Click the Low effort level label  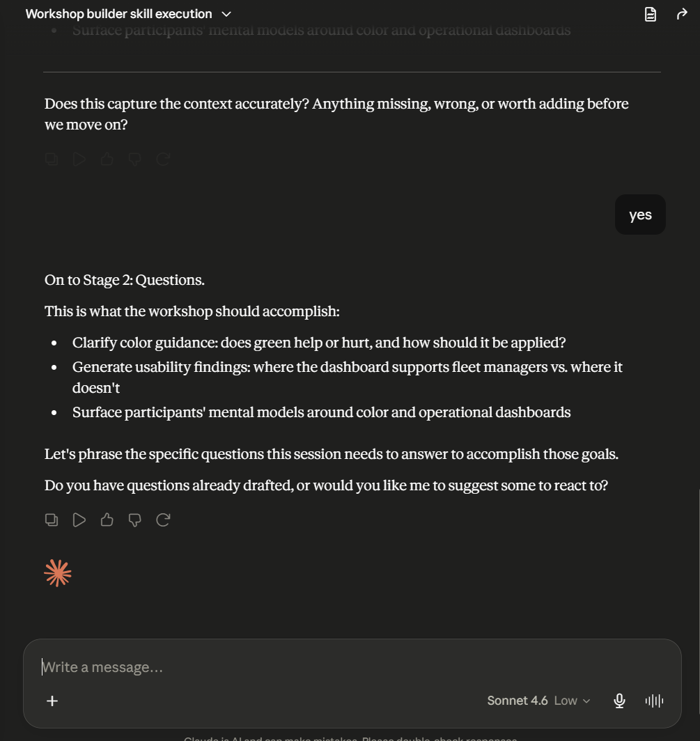pyautogui.click(x=566, y=701)
